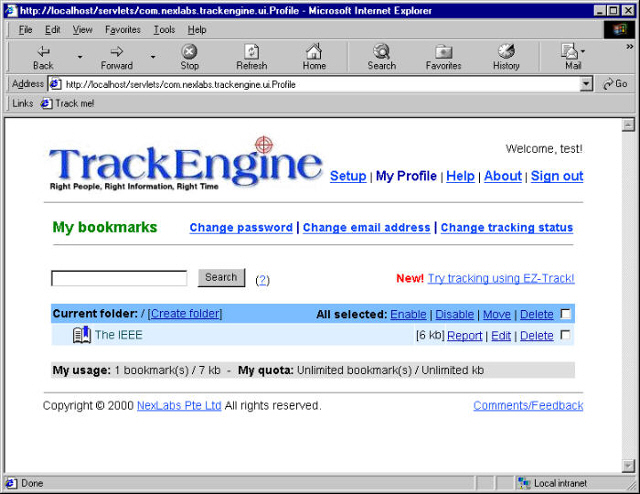This screenshot has width=640, height=494.
Task: Show more toolbar buttons chevron
Action: (x=630, y=47)
